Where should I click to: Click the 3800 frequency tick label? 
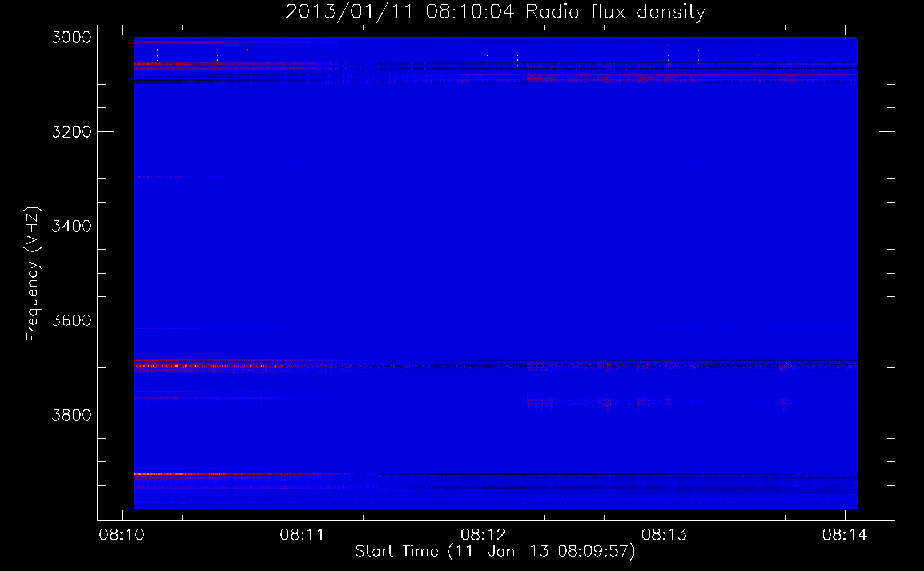tap(71, 415)
